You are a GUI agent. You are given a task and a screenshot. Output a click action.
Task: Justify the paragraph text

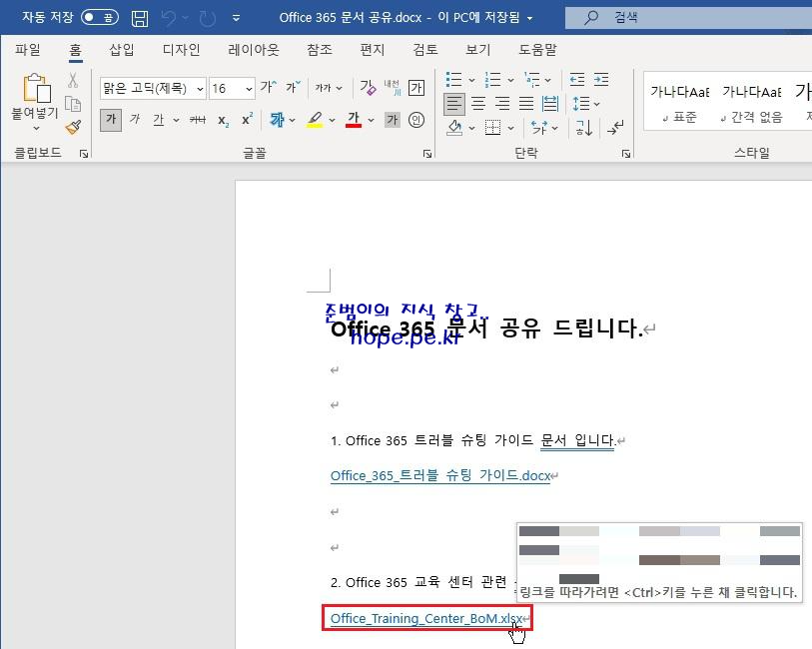tap(526, 104)
